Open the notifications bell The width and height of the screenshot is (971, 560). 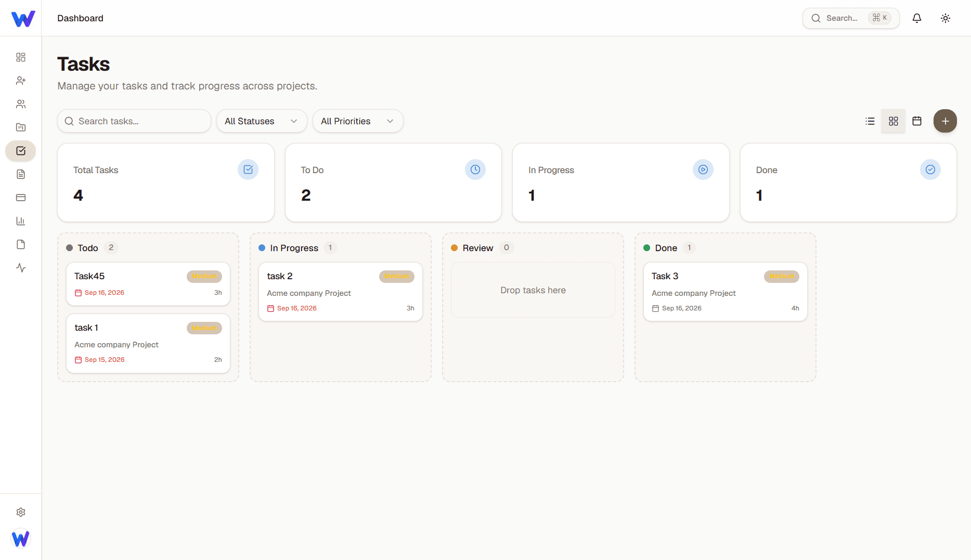tap(917, 18)
